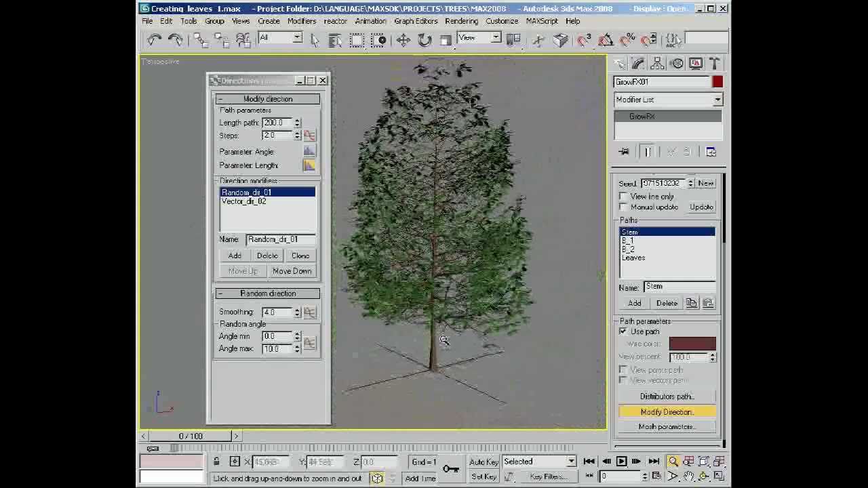Open the Utilities command panel tab
The width and height of the screenshot is (868, 488).
pos(715,64)
